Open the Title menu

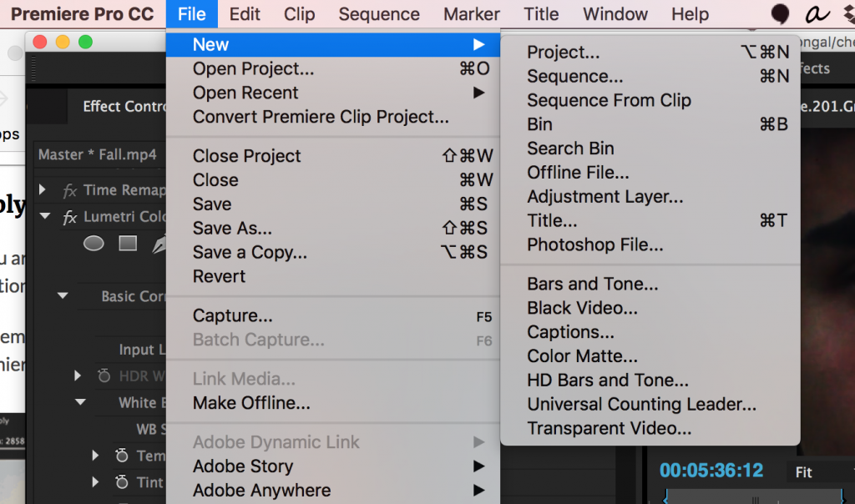[541, 14]
